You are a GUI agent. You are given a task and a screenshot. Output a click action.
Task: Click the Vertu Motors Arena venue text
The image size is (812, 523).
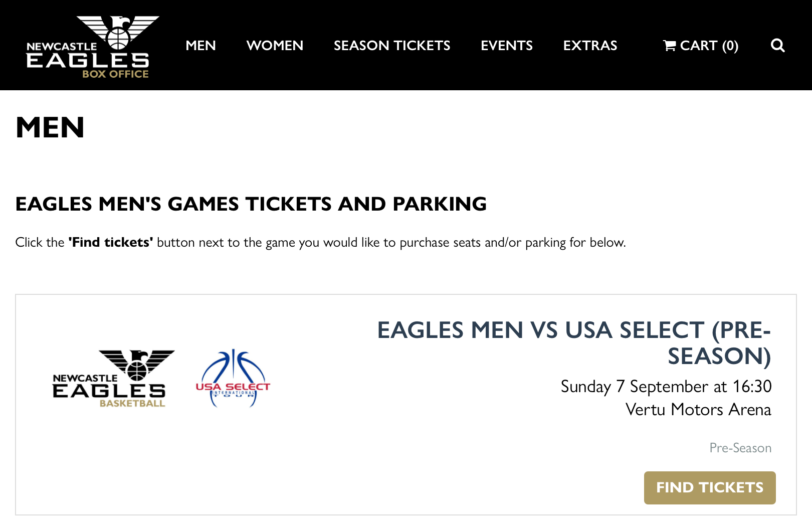[x=698, y=410]
